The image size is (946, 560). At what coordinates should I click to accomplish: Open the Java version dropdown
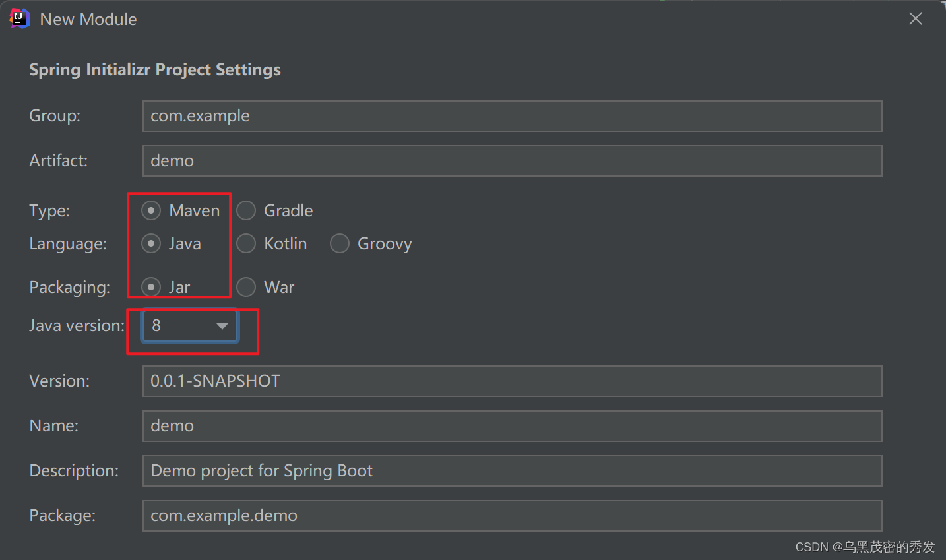pyautogui.click(x=189, y=326)
